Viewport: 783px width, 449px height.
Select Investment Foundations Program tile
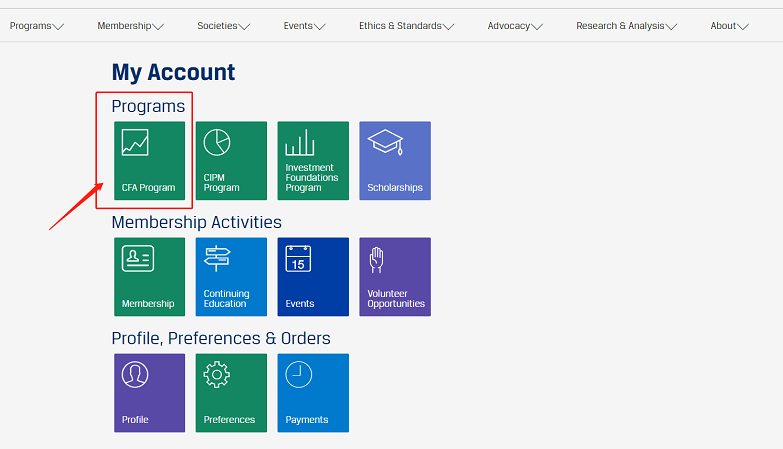(x=313, y=160)
